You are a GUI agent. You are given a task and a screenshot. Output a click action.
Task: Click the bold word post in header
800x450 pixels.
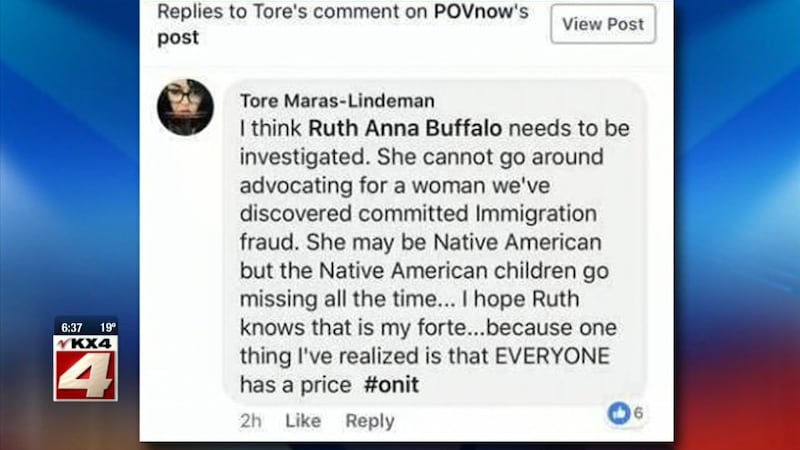[178, 37]
